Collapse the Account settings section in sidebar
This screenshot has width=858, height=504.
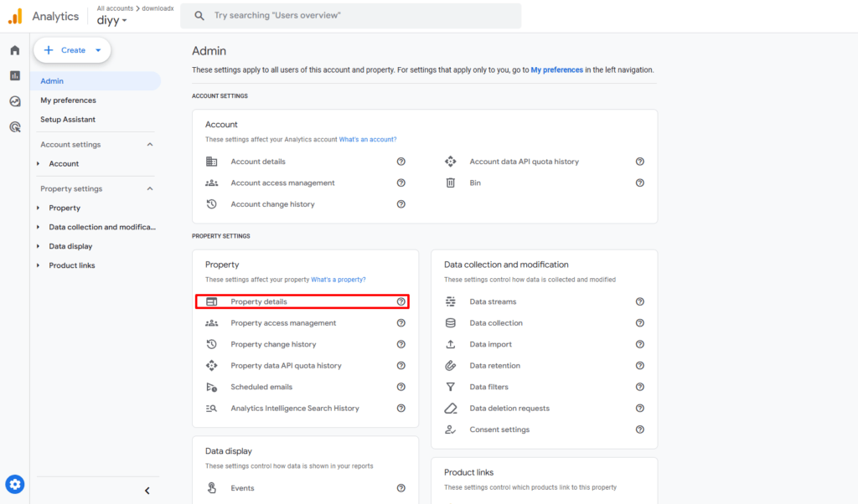tap(150, 144)
